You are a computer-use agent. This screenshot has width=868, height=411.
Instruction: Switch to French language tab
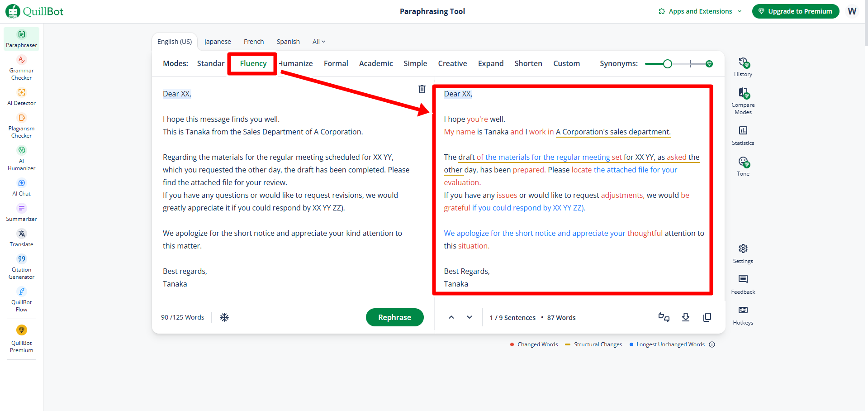pos(254,42)
